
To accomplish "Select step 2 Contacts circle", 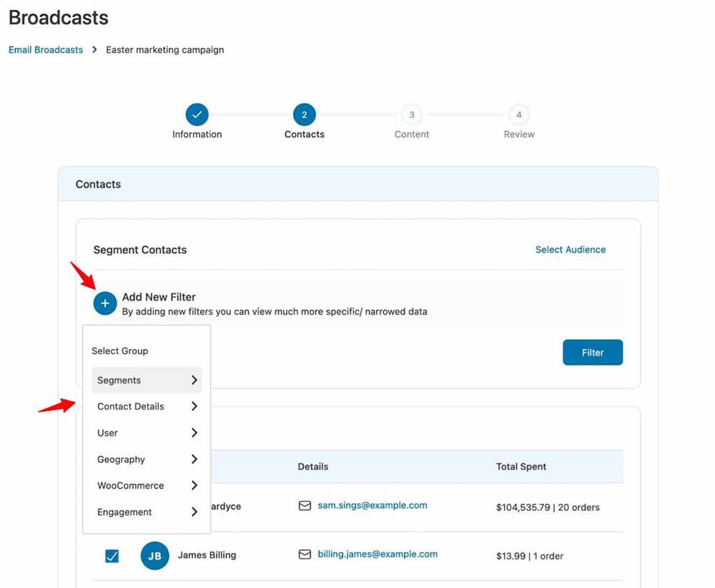I will coord(304,114).
